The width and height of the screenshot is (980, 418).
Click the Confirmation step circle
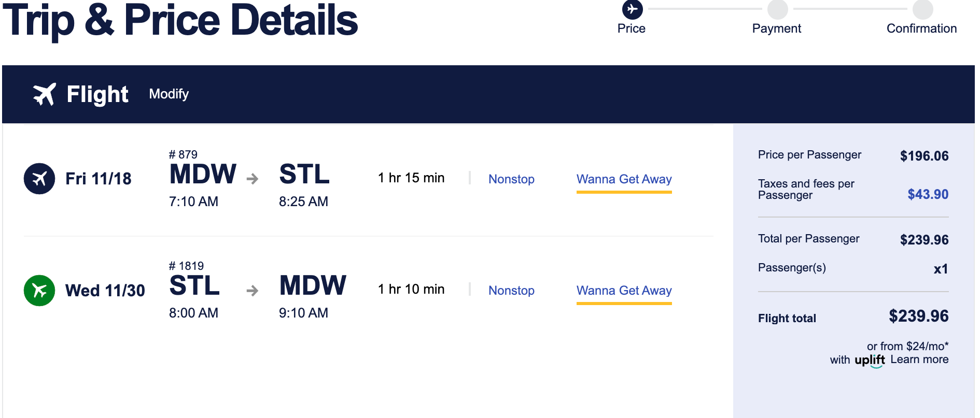click(922, 9)
